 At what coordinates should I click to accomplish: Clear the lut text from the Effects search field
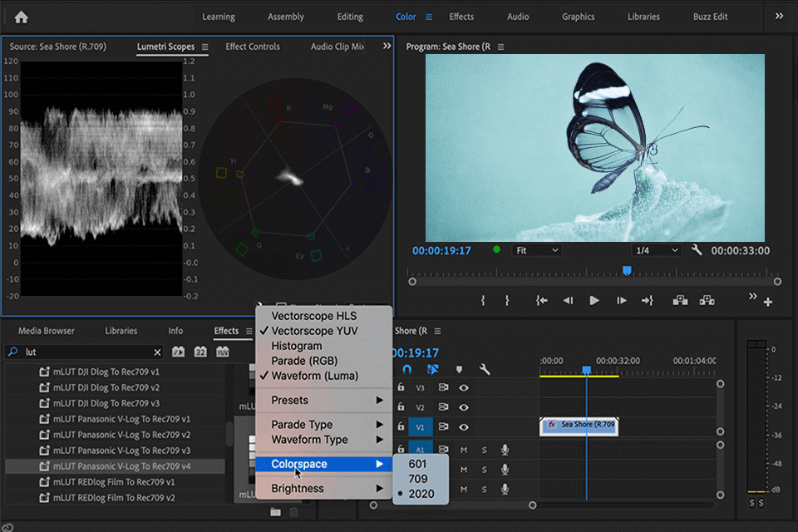pyautogui.click(x=157, y=352)
